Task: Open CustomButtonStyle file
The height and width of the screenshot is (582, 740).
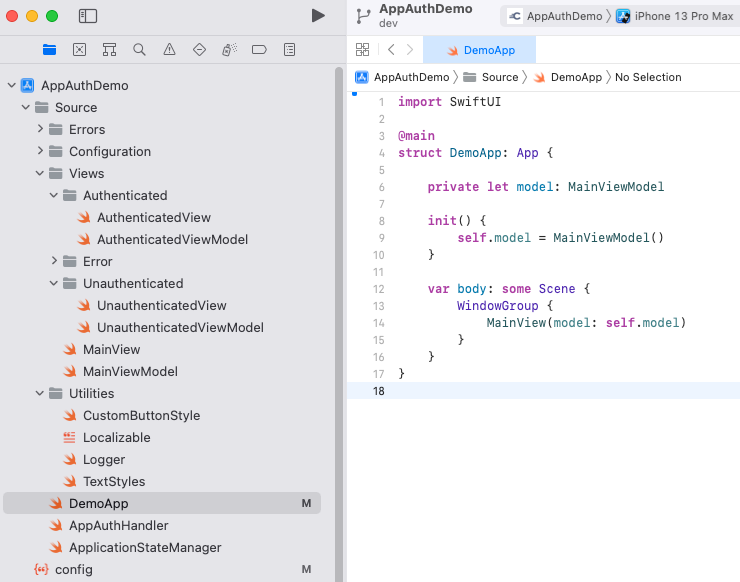Action: [x=142, y=416]
